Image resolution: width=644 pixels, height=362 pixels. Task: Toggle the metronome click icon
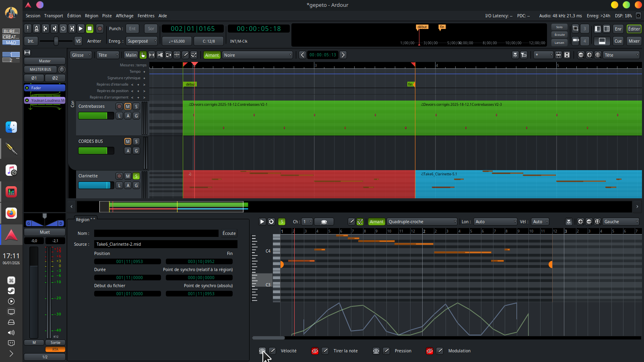[37, 29]
